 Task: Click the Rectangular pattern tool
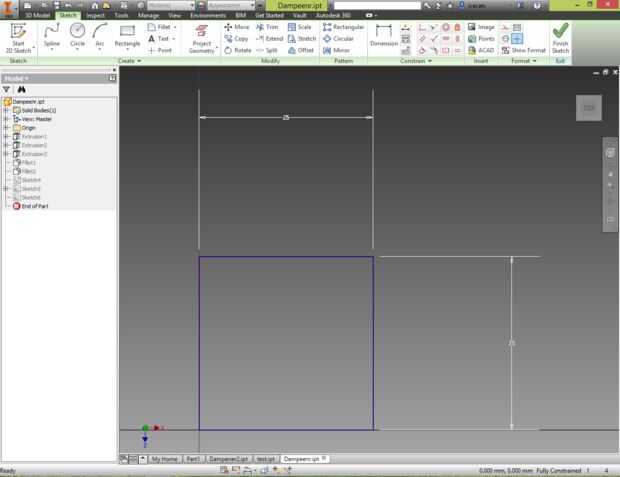point(343,27)
